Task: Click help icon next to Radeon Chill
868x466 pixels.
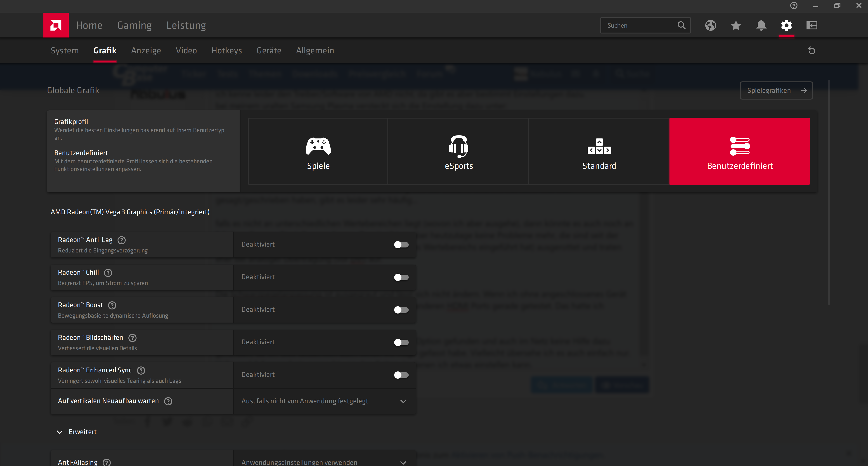Action: point(108,272)
